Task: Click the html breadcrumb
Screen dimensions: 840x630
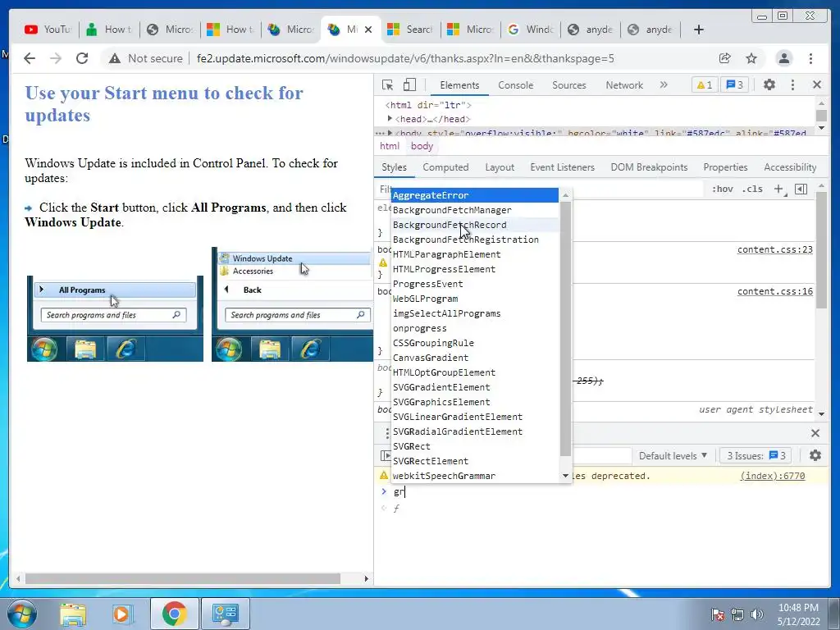Action: [x=390, y=146]
